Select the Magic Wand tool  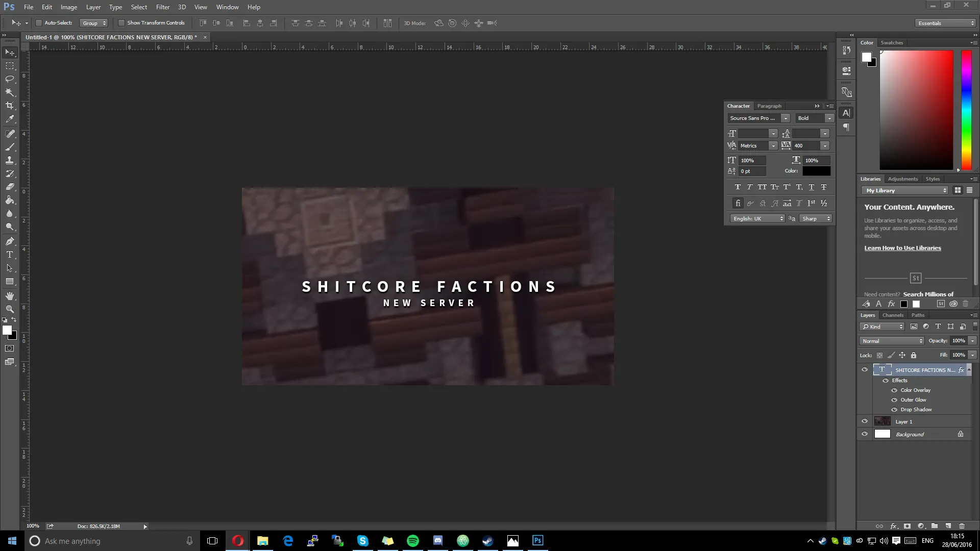pos(10,92)
